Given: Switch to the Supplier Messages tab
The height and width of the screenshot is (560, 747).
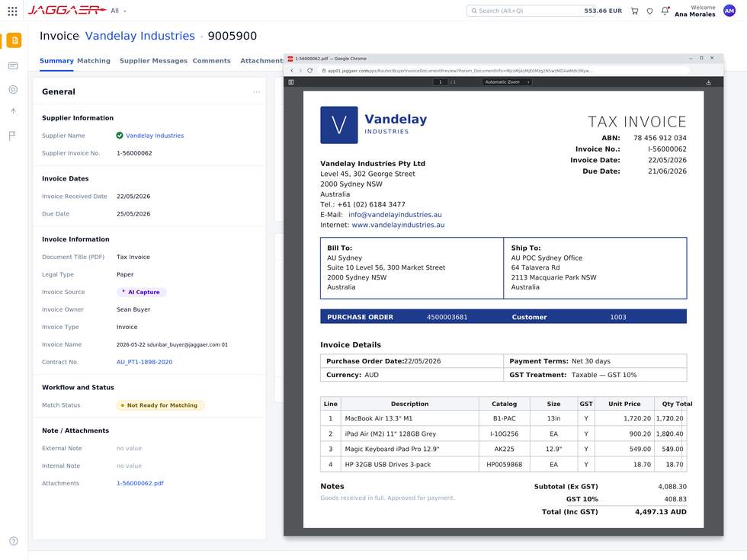Looking at the screenshot, I should pyautogui.click(x=153, y=60).
